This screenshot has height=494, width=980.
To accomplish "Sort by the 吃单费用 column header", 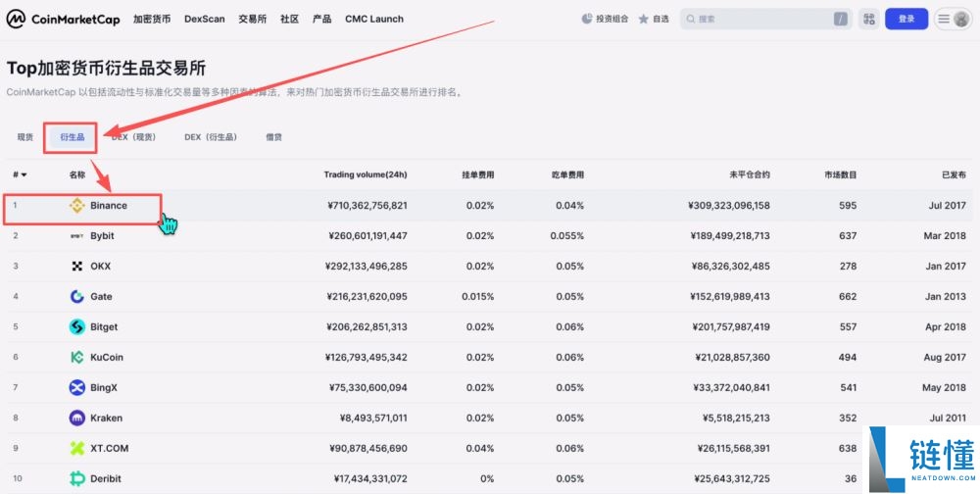I will click(567, 175).
